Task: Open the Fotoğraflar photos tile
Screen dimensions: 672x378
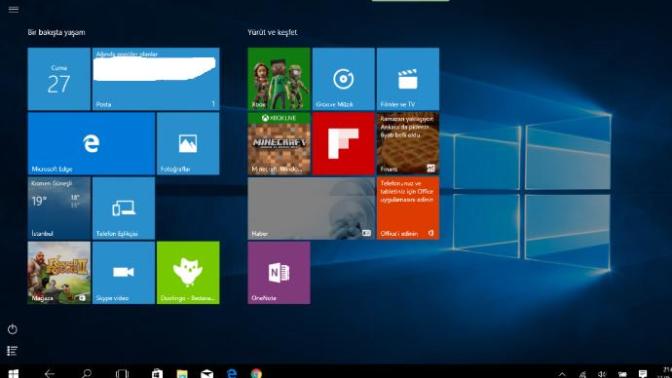Action: 188,144
